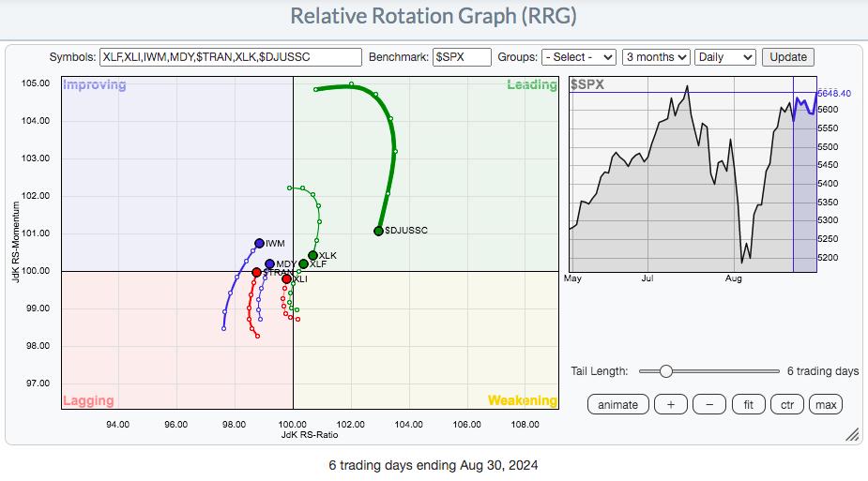Image resolution: width=868 pixels, height=481 pixels.
Task: Click the max button
Action: (x=826, y=404)
